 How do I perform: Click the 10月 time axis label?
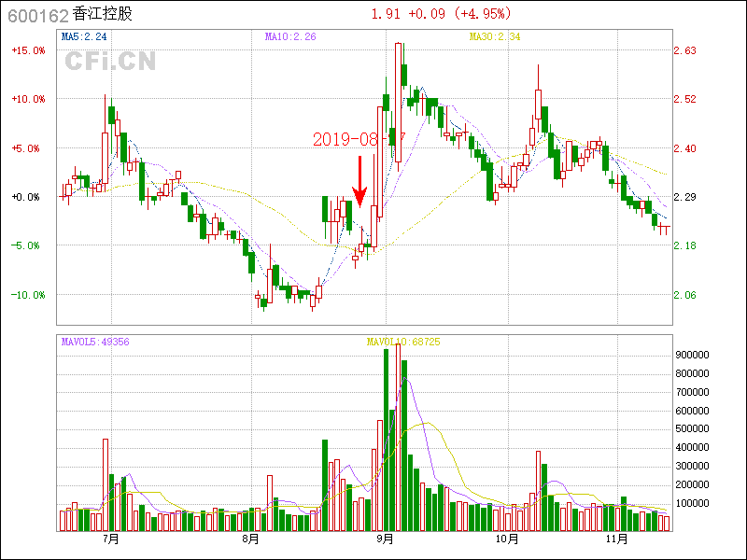point(506,539)
